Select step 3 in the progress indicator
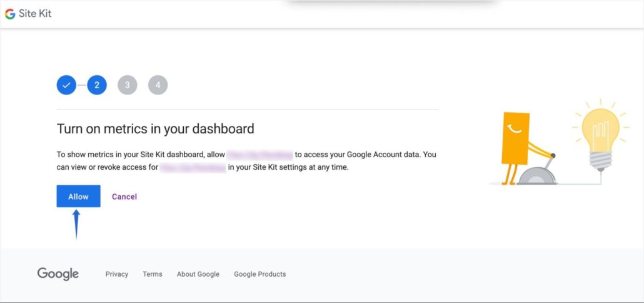The height and width of the screenshot is (303, 644). tap(128, 85)
